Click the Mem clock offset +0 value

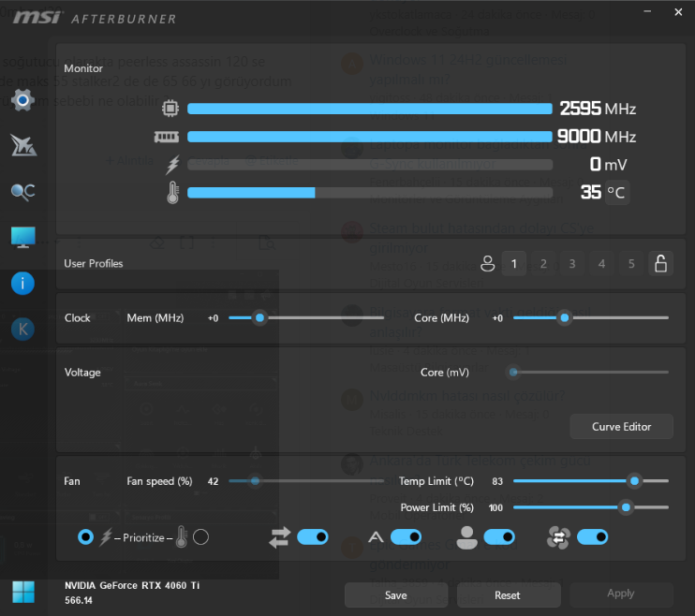(x=214, y=318)
